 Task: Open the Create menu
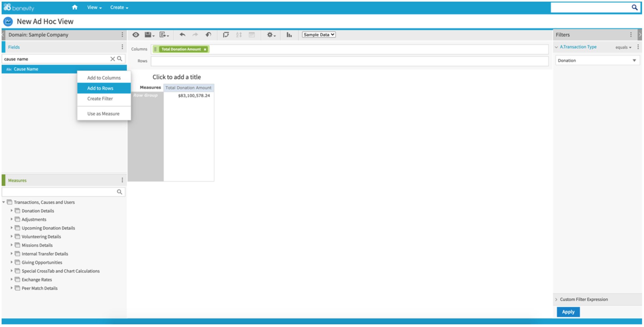click(x=119, y=7)
